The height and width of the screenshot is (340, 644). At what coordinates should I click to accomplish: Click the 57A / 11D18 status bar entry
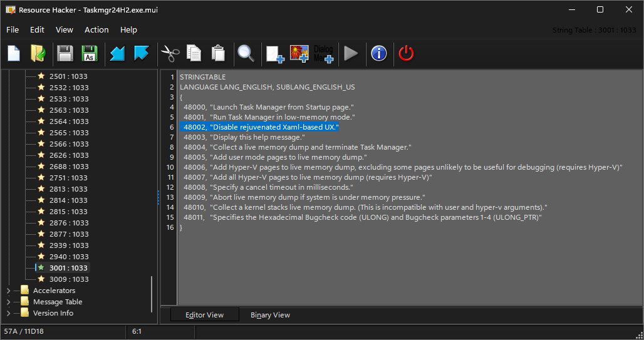coord(24,331)
